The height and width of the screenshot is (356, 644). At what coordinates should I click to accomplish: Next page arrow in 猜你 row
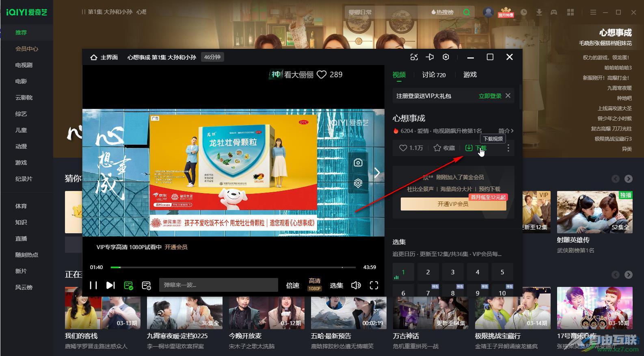629,179
